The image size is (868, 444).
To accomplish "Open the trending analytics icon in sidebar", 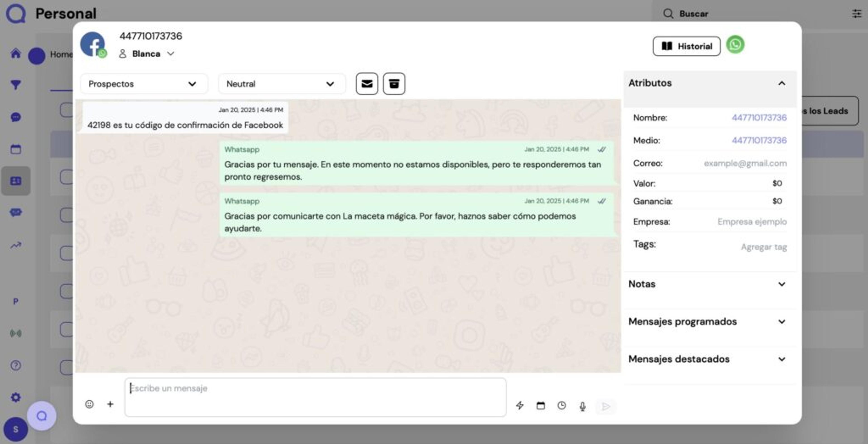I will tap(16, 245).
